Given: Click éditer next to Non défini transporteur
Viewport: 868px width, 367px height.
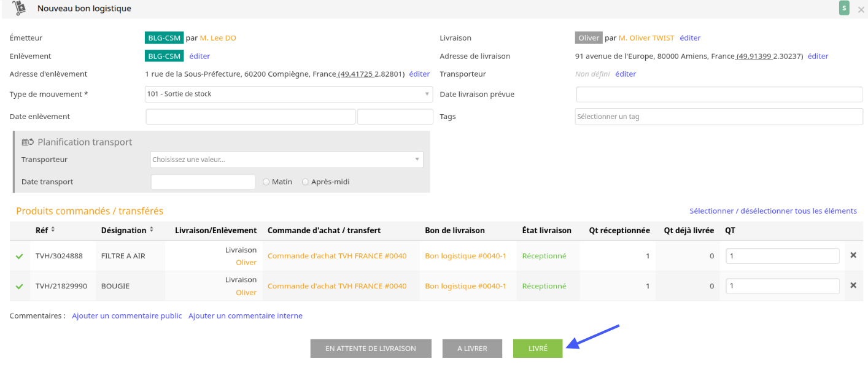Looking at the screenshot, I should pos(626,74).
